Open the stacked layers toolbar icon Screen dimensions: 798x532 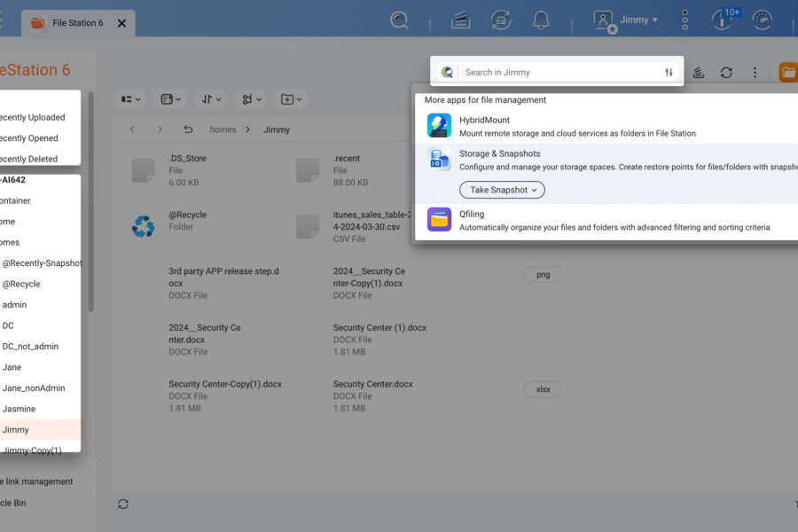pos(699,73)
